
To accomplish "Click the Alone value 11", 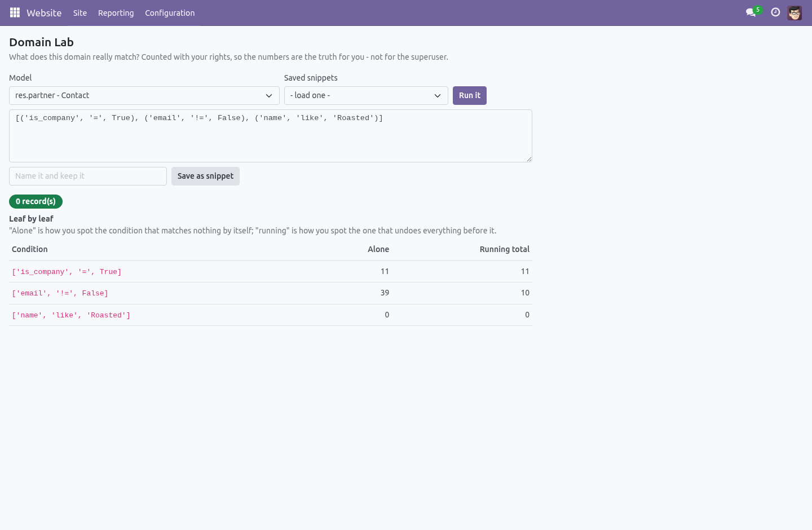I will coord(385,271).
